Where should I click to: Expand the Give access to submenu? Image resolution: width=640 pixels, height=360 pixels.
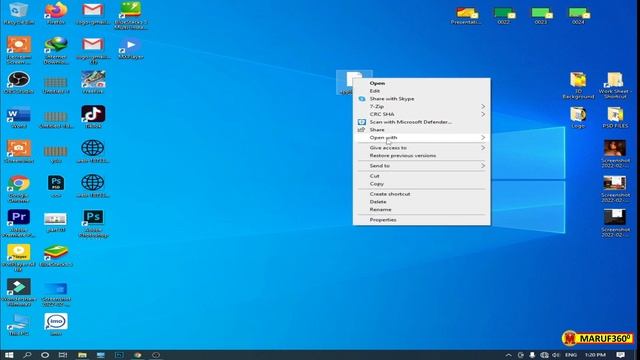point(422,148)
